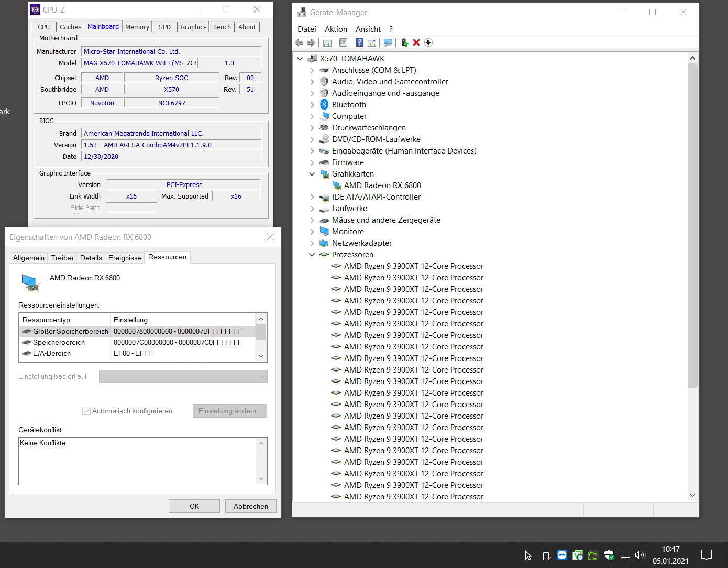Open the Properties toolbar icon in Geräte-Manager
728x568 pixels.
click(x=343, y=42)
